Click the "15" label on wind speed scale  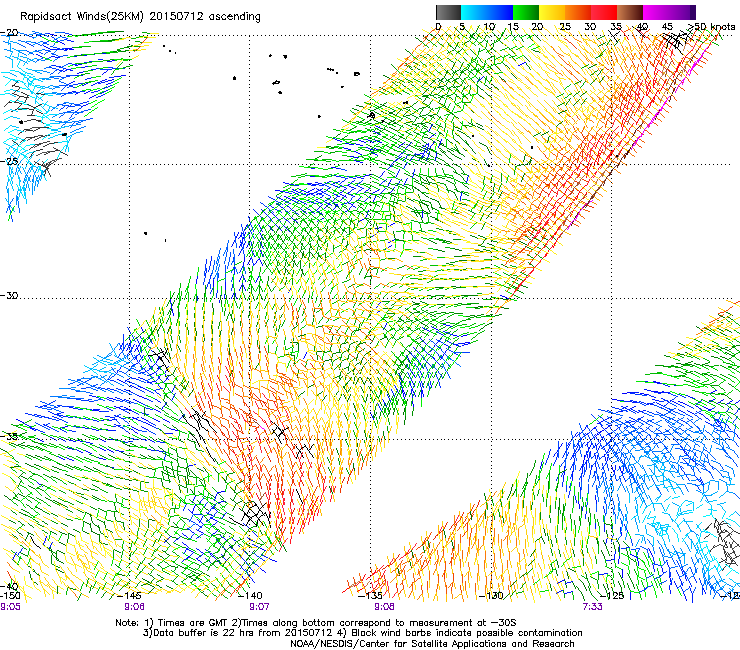tap(513, 27)
